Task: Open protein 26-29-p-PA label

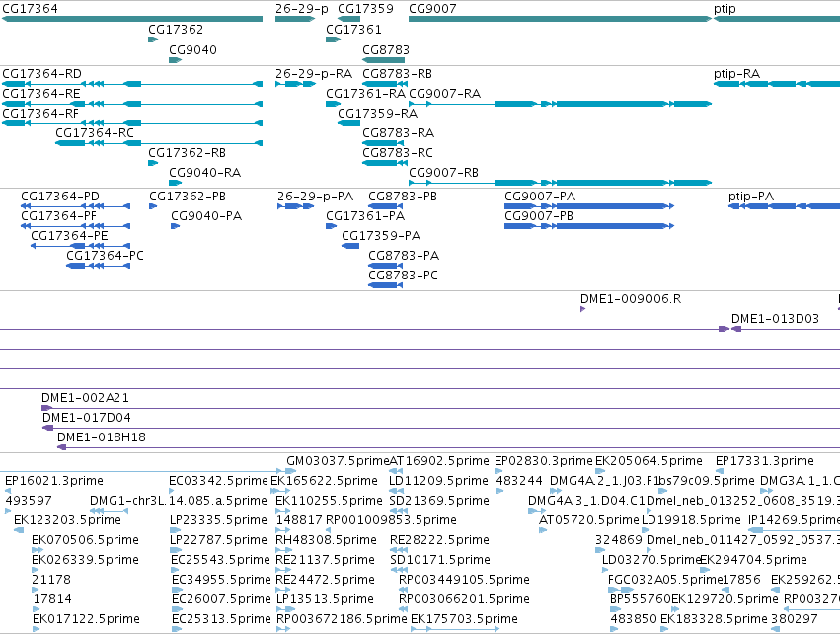Action: coord(316,197)
